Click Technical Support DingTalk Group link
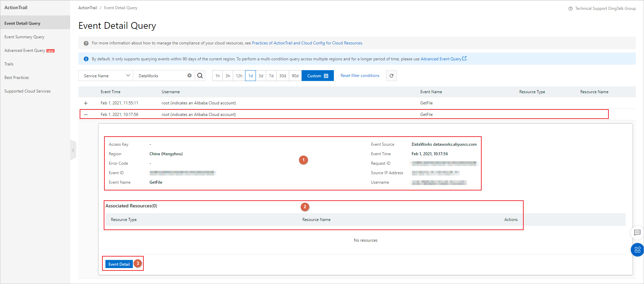Screen dimensions: 644x284 point(605,8)
